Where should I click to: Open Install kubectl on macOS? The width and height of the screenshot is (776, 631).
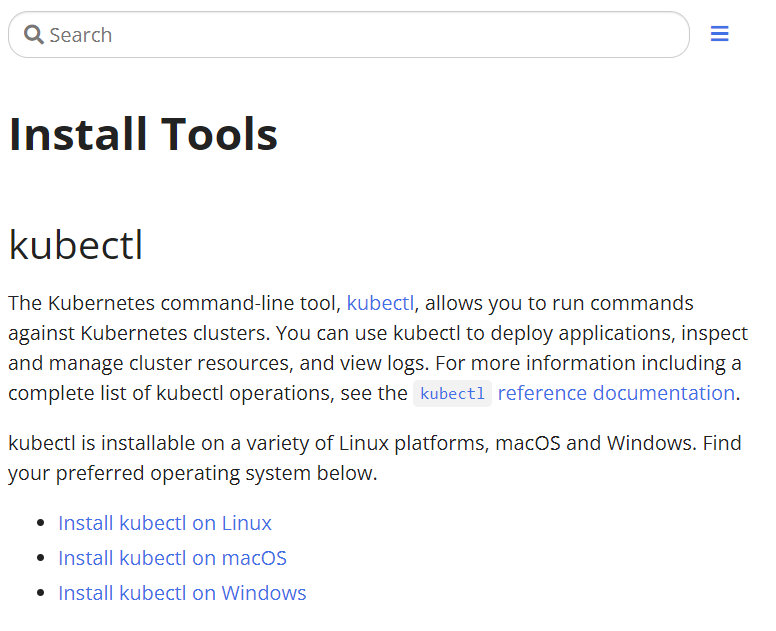point(172,558)
